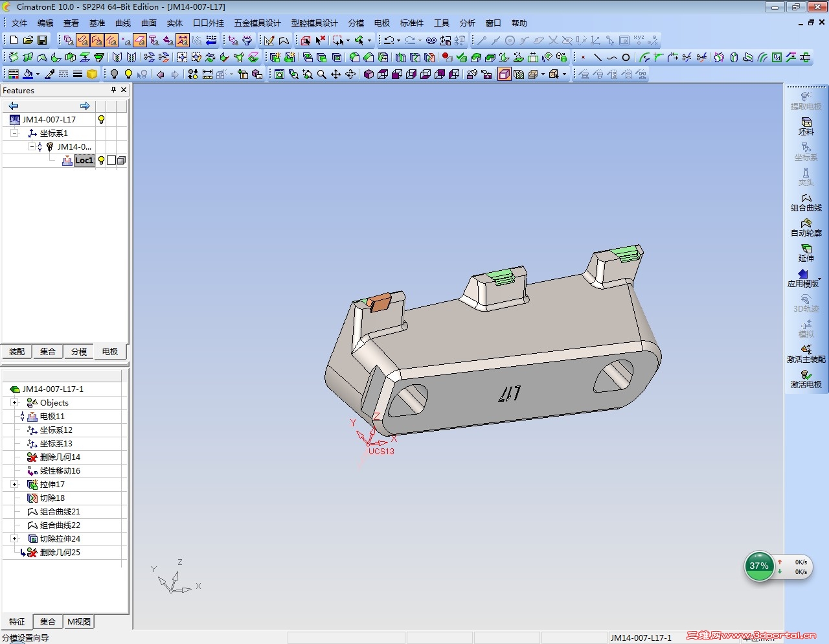The height and width of the screenshot is (644, 829).
Task: Toggle the yellow show light bulb in toolbar
Action: pos(128,75)
